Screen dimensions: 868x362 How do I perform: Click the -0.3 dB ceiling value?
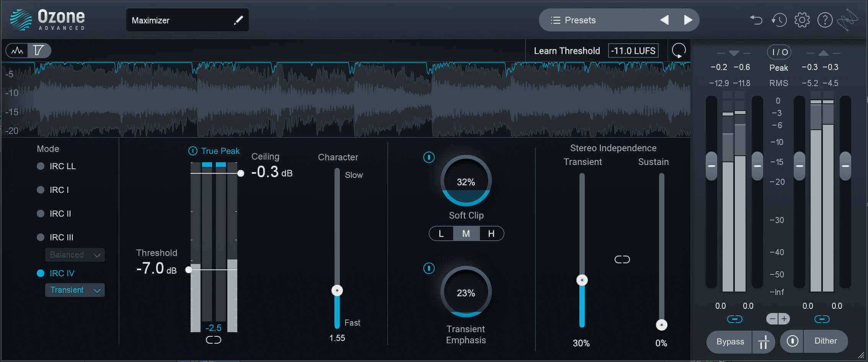[272, 172]
